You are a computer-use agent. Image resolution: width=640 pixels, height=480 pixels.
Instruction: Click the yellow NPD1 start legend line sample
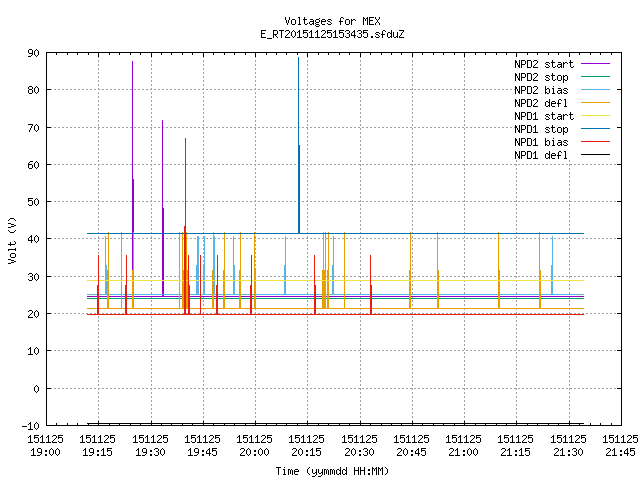coord(595,116)
